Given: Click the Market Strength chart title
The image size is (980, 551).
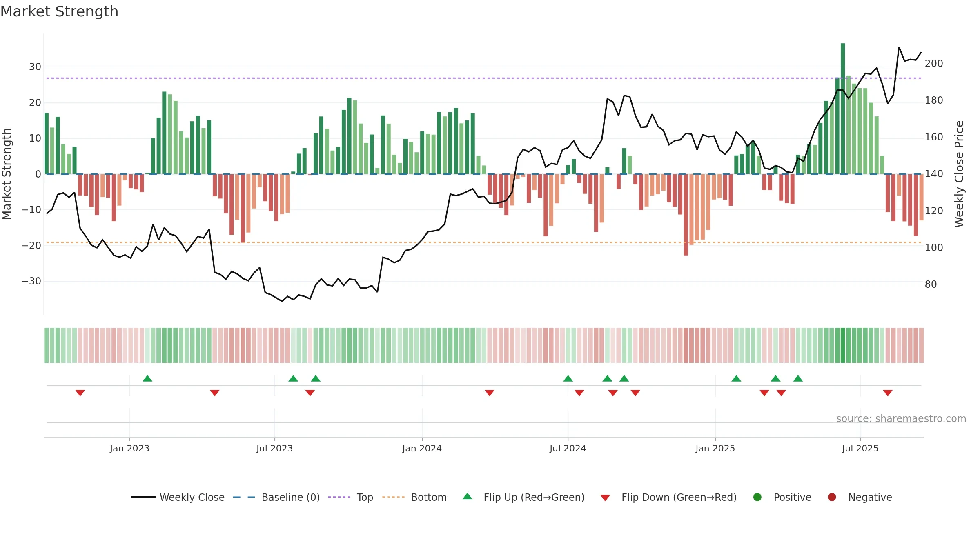Looking at the screenshot, I should pos(59,11).
